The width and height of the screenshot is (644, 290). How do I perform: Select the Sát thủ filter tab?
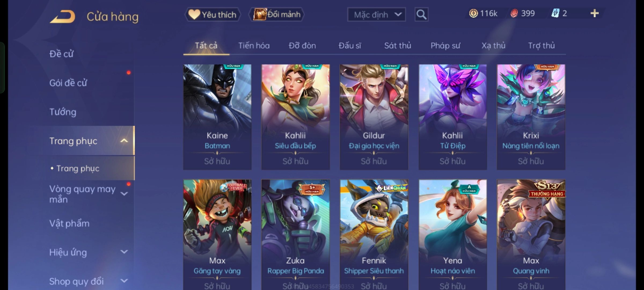(398, 46)
